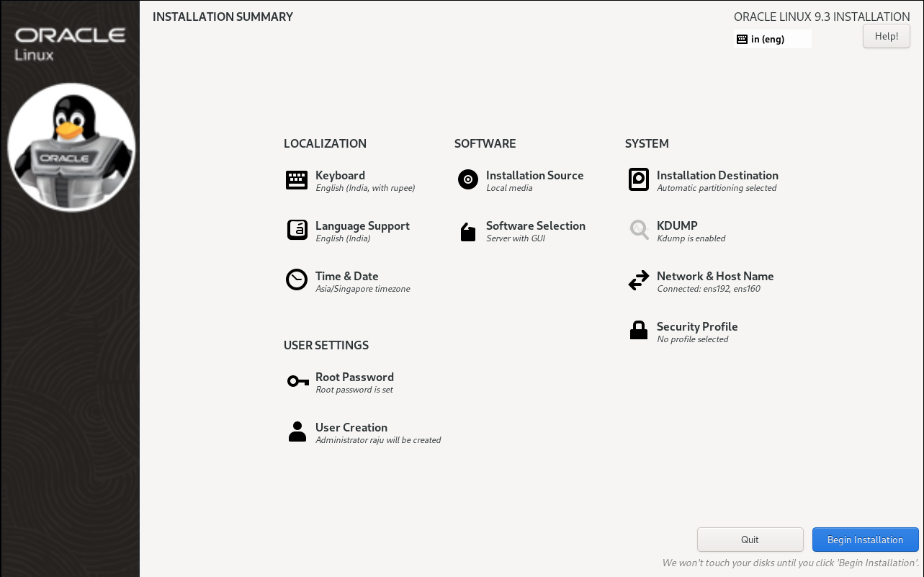This screenshot has width=924, height=577.
Task: Open Language Support settings label
Action: [362, 225]
